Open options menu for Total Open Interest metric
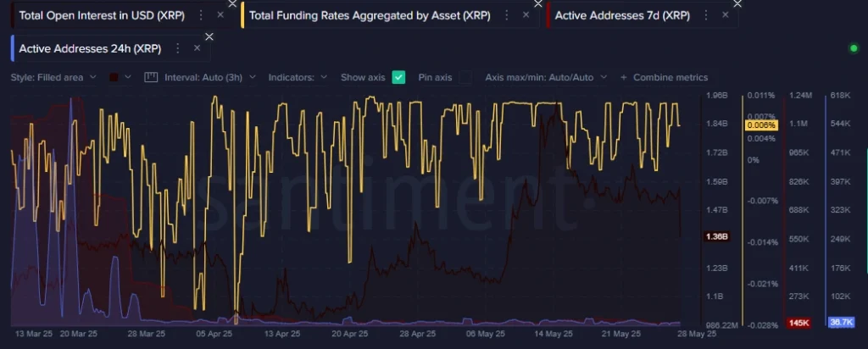Viewport: 868px width, 349px height. point(200,15)
